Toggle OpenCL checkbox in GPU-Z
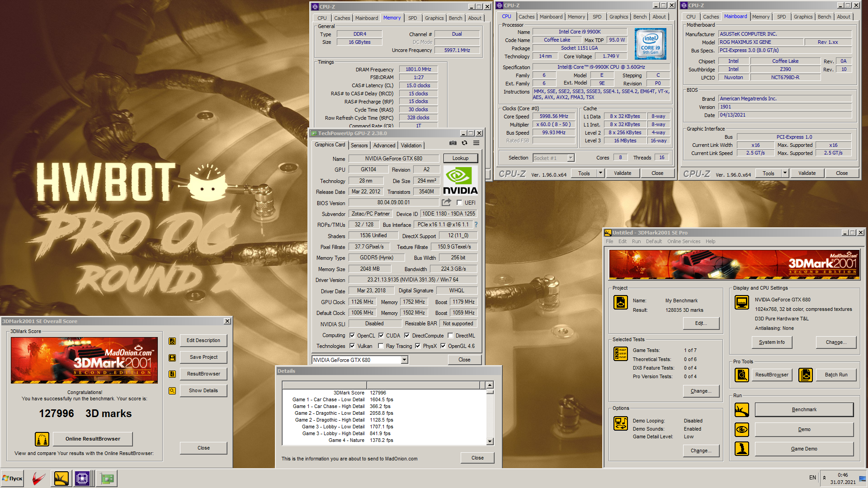Image resolution: width=868 pixels, height=488 pixels. pyautogui.click(x=352, y=335)
